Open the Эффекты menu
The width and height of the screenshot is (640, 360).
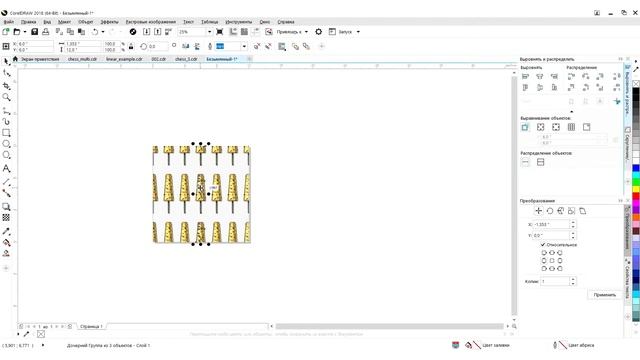tap(109, 22)
